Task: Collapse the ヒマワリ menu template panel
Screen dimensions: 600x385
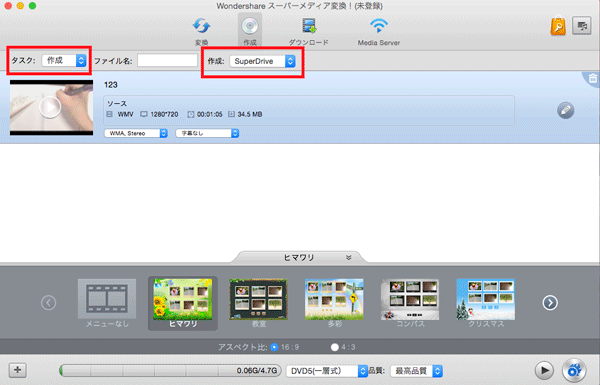Action: pos(348,258)
